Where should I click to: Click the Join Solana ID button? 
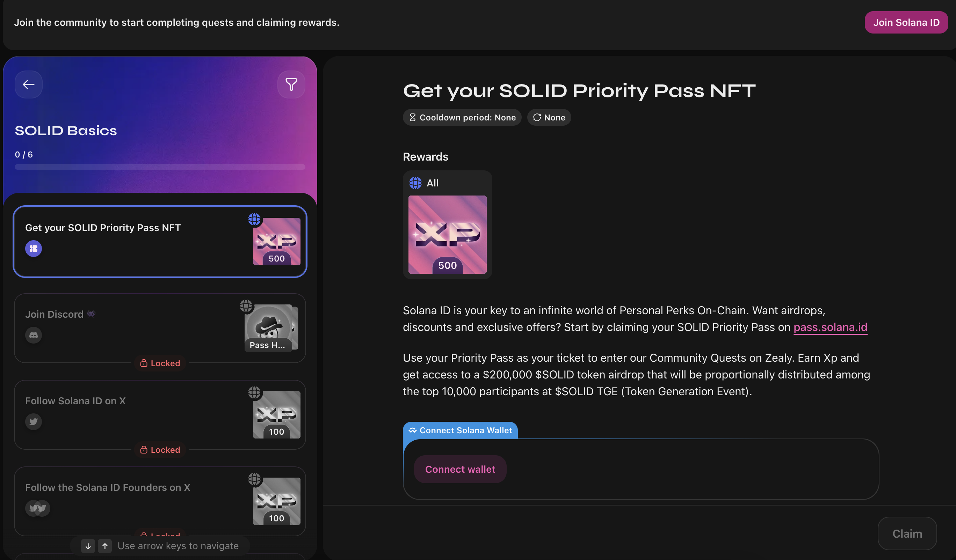pyautogui.click(x=906, y=22)
